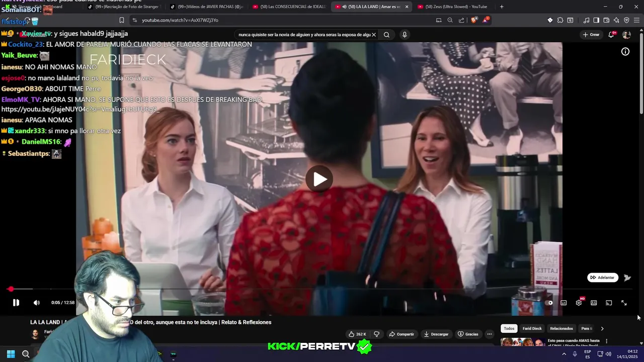
Task: Click the large play button in the video center
Action: coord(319,179)
